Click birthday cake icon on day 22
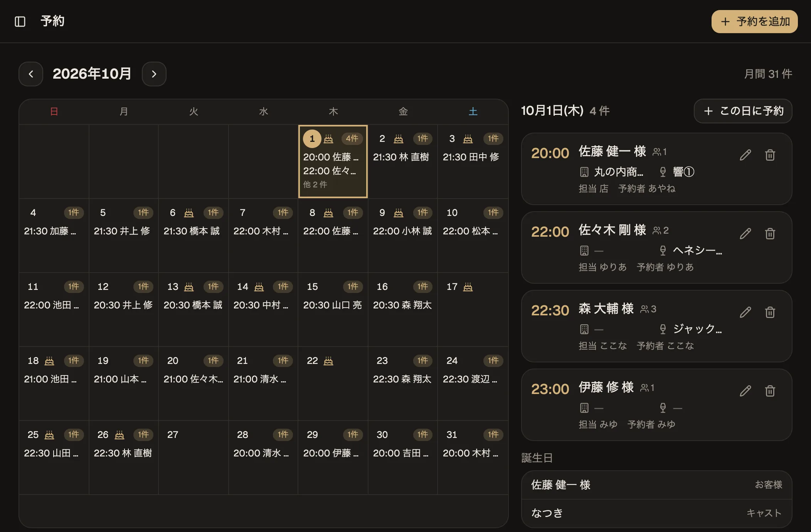The image size is (811, 532). coord(328,361)
